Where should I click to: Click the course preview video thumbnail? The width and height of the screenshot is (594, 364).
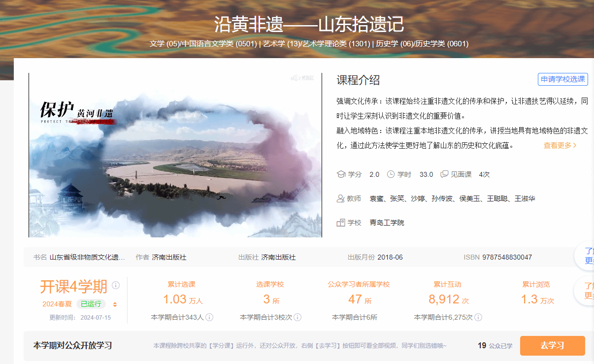coord(175,155)
